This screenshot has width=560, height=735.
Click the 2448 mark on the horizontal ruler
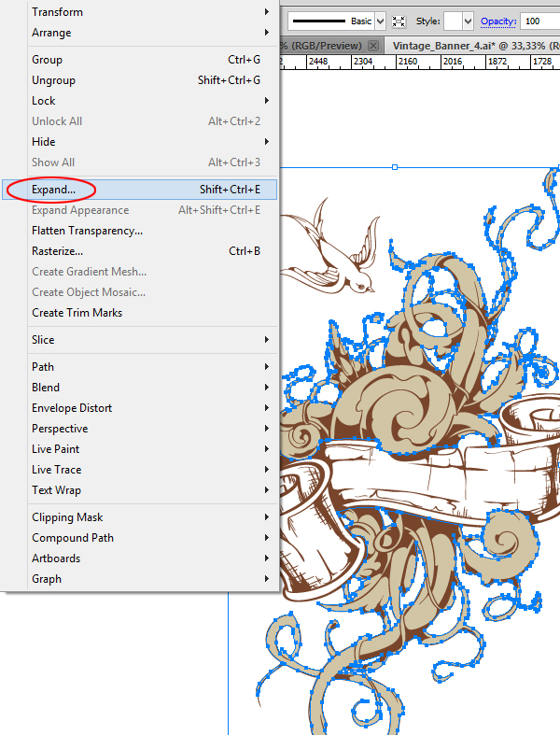[318, 62]
